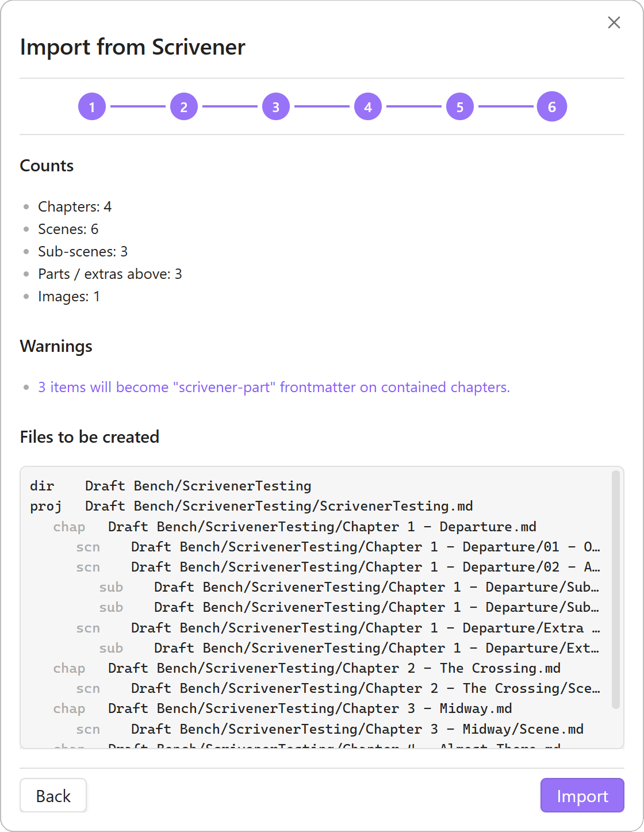Click the scrivener-part frontmatter warning

[x=274, y=388]
